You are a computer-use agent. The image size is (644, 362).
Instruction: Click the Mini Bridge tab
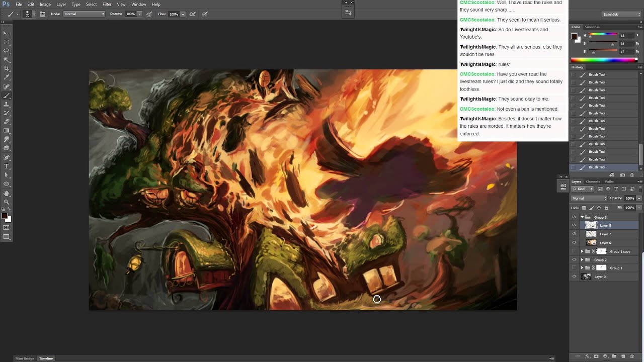click(x=25, y=358)
